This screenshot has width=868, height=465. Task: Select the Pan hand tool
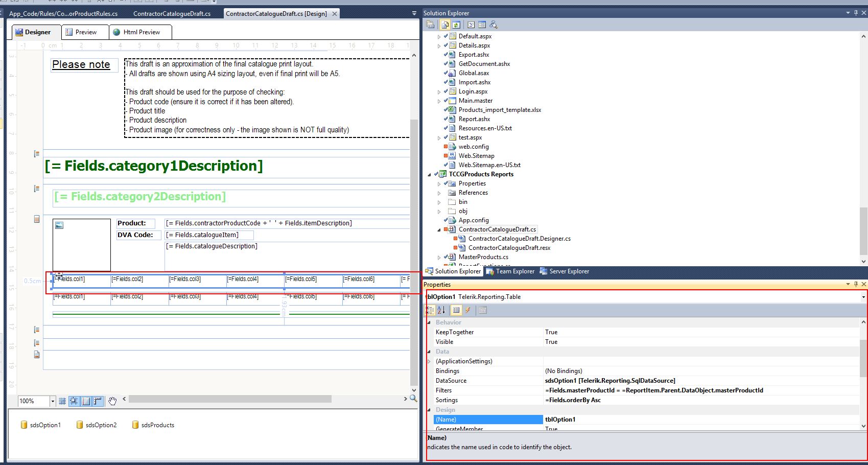coord(112,401)
